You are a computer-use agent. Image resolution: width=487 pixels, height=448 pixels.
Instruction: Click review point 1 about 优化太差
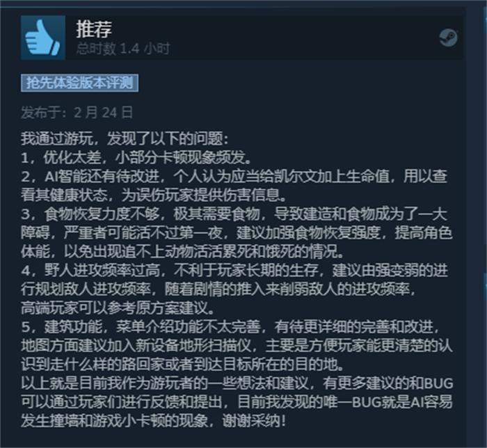click(x=136, y=158)
